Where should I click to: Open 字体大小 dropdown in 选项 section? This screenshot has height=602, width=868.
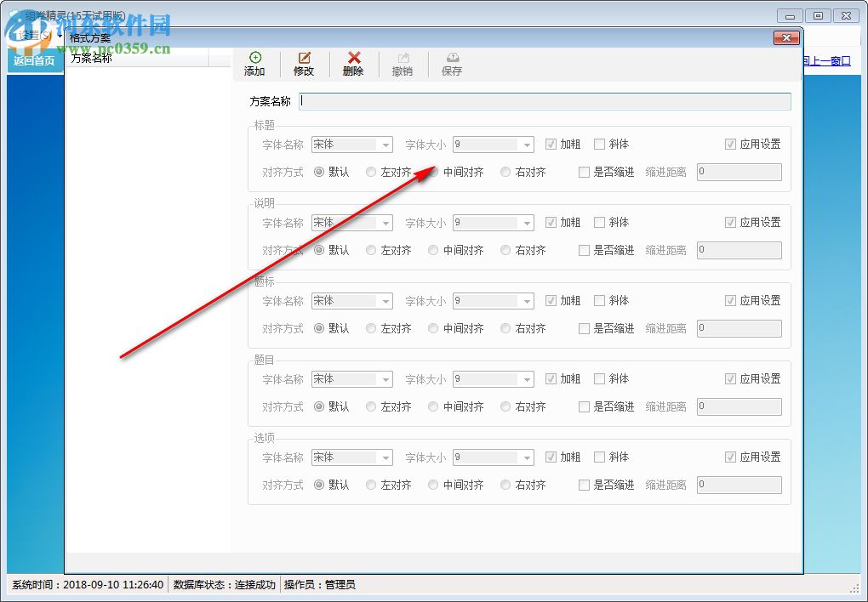click(527, 457)
